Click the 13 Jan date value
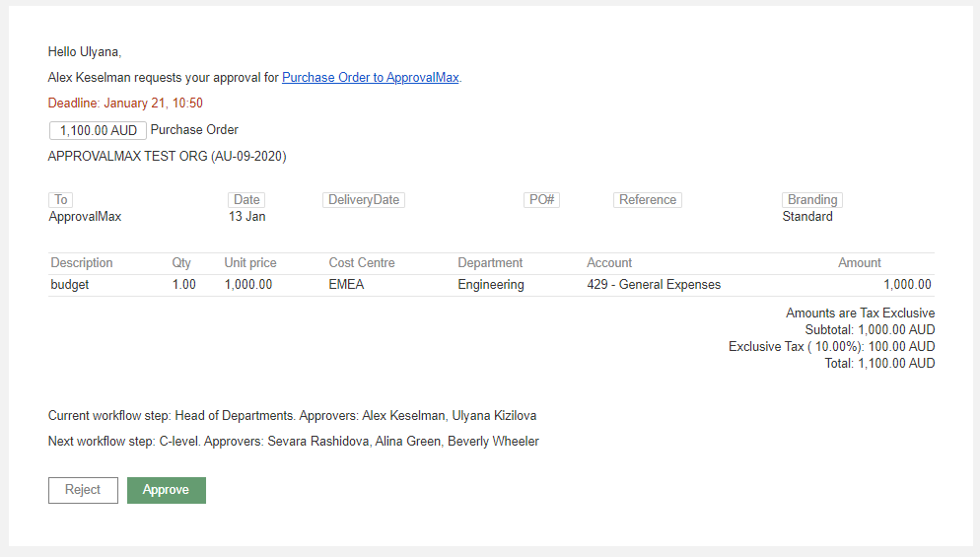Viewport: 980px width, 557px height. [x=246, y=217]
